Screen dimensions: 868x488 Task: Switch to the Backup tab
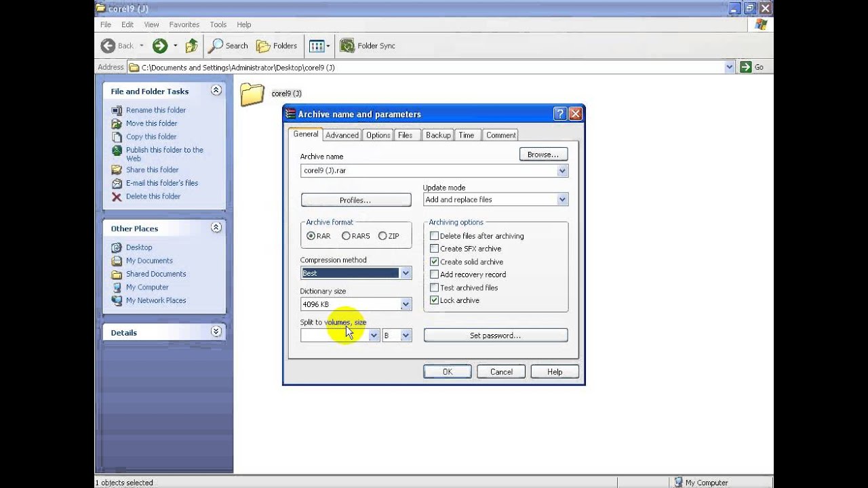coord(438,135)
